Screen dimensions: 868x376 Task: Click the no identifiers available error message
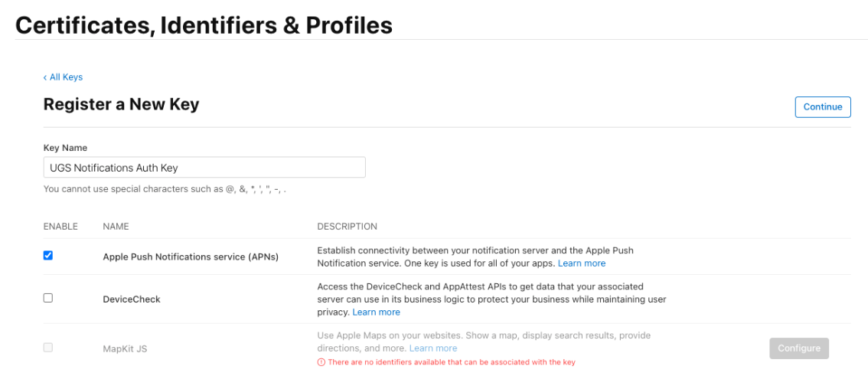tap(452, 362)
